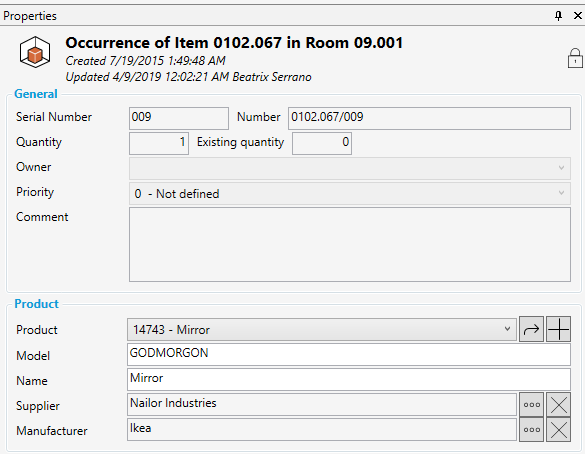
Task: Click the orange cube occurrence icon
Action: (35, 52)
